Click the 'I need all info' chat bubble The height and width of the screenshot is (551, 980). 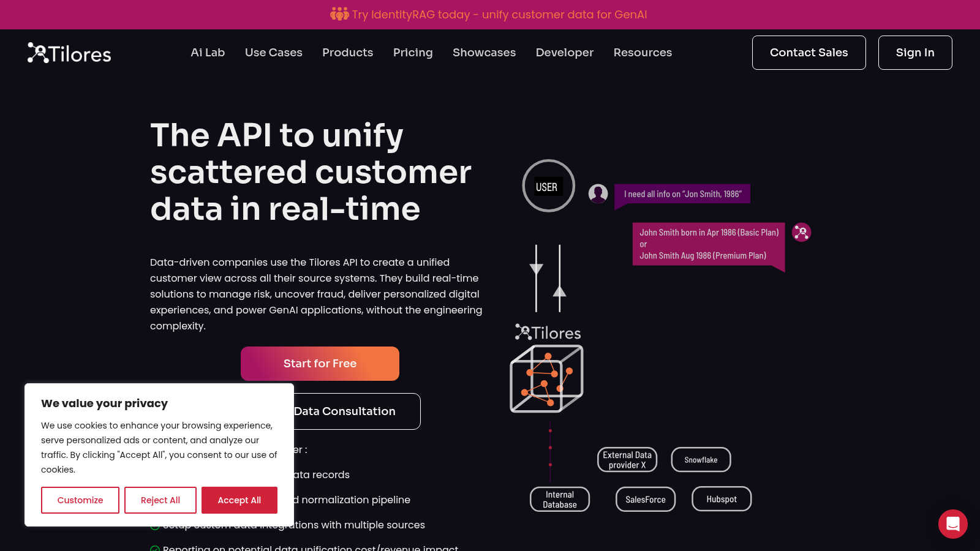[682, 195]
